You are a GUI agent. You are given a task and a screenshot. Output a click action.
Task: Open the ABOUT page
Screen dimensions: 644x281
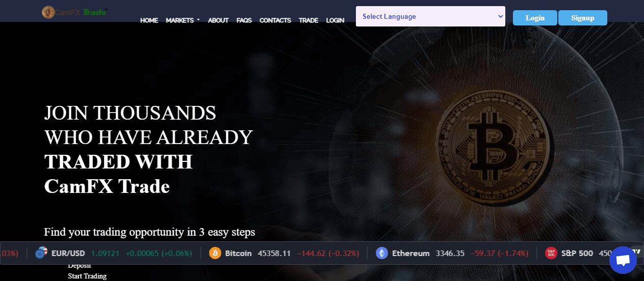(x=218, y=20)
